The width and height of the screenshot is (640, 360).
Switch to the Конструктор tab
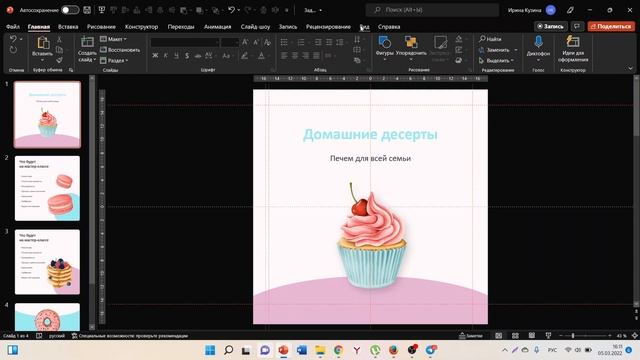(141, 27)
